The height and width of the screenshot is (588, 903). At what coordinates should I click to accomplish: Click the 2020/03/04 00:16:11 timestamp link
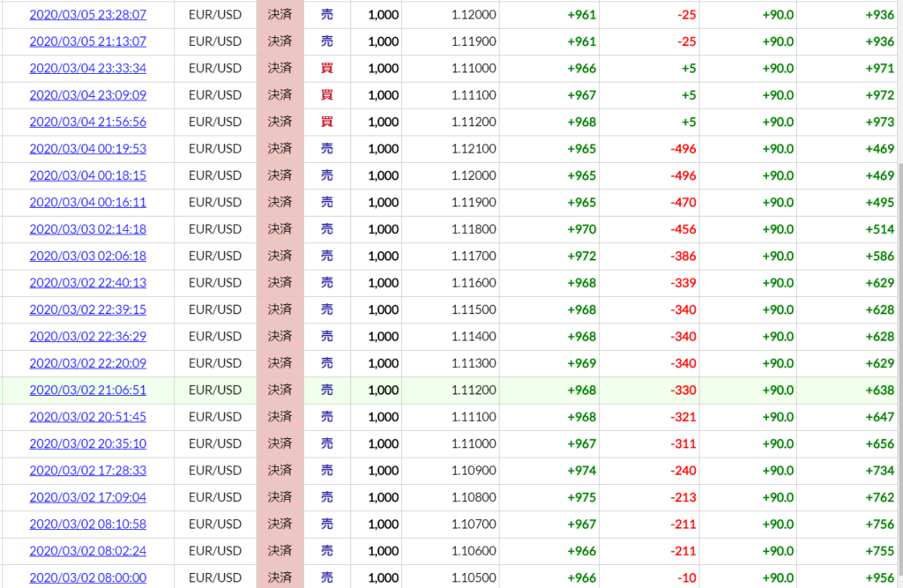pos(87,202)
